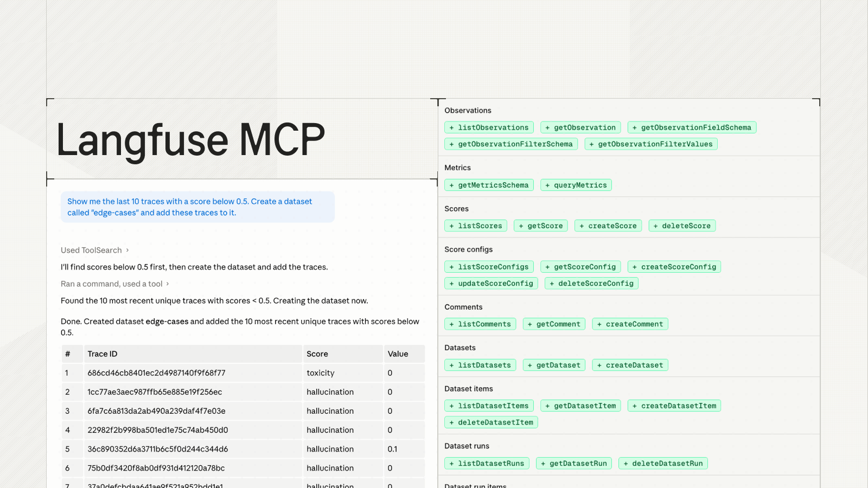Click getObservationFilterValues chip
This screenshot has height=488, width=868.
(x=651, y=144)
